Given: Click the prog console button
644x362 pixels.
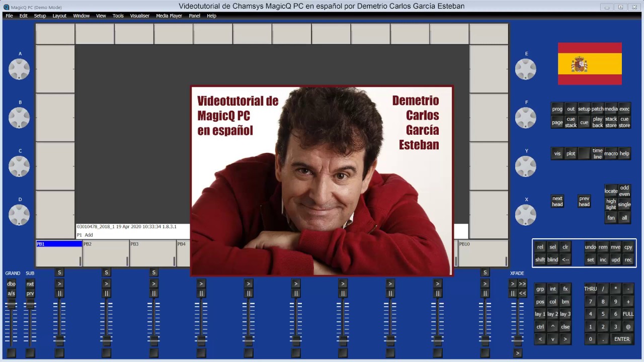Looking at the screenshot, I should click(557, 109).
